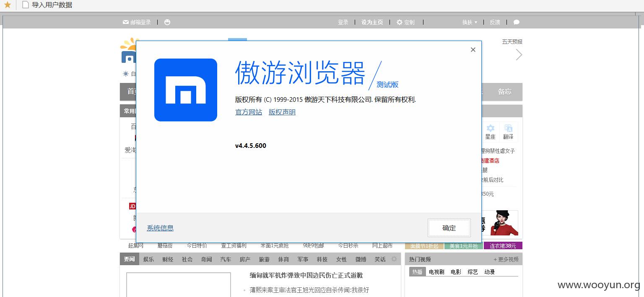The width and height of the screenshot is (644, 297).
Task: Click the 确定 button
Action: 449,228
